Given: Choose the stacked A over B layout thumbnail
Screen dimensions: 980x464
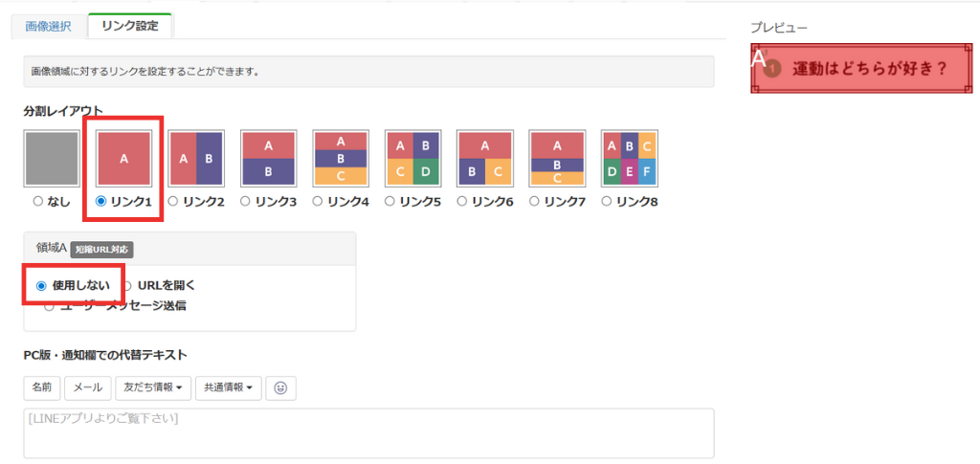Looking at the screenshot, I should point(268,158).
